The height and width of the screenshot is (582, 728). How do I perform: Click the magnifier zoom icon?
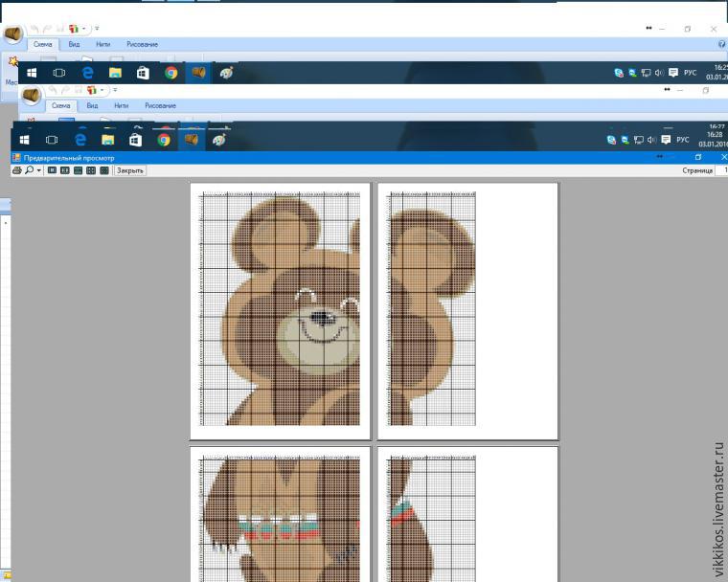point(30,170)
